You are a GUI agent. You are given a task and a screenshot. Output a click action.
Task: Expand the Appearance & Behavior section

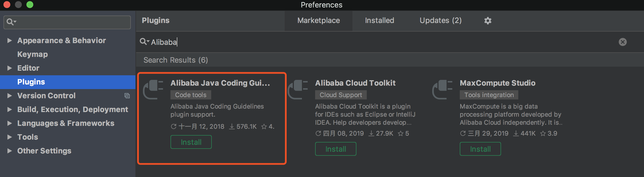point(9,41)
